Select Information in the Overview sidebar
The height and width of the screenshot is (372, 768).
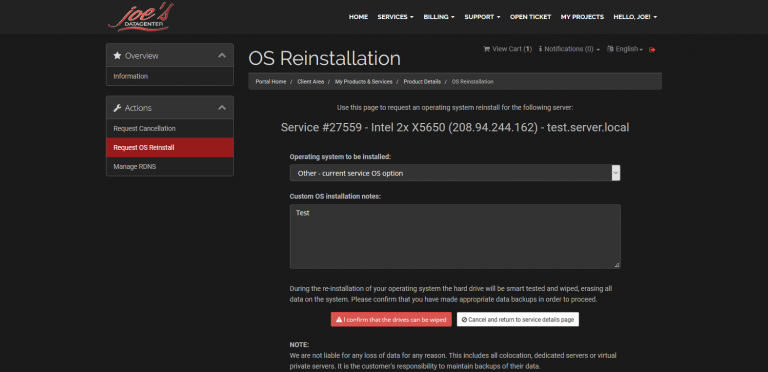(x=169, y=76)
